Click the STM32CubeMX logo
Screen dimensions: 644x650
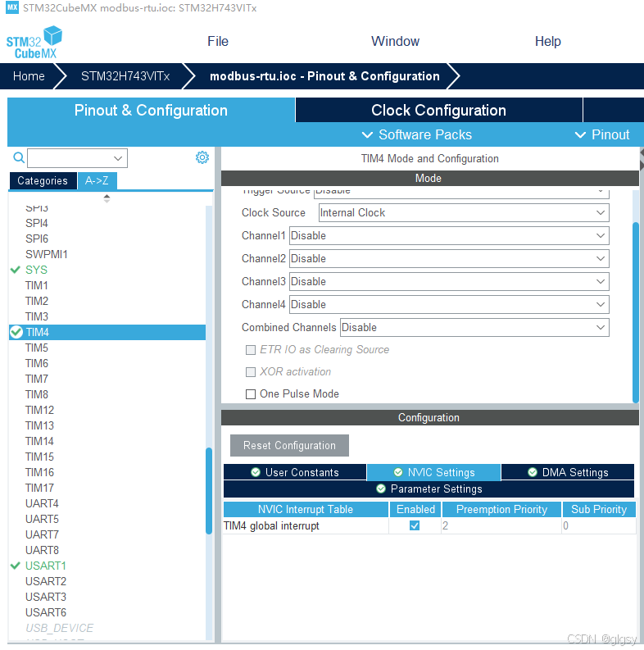[x=34, y=42]
